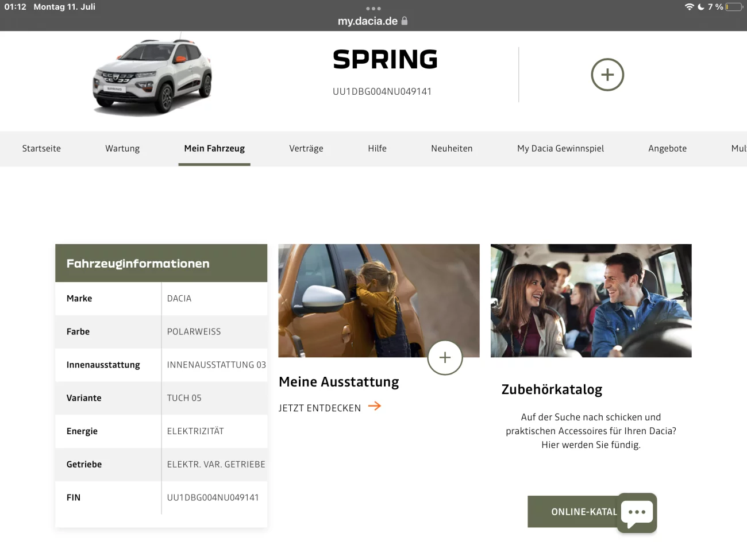The image size is (747, 560).
Task: Tap the plus circle on the Meine Ausstattung image
Action: tap(445, 358)
